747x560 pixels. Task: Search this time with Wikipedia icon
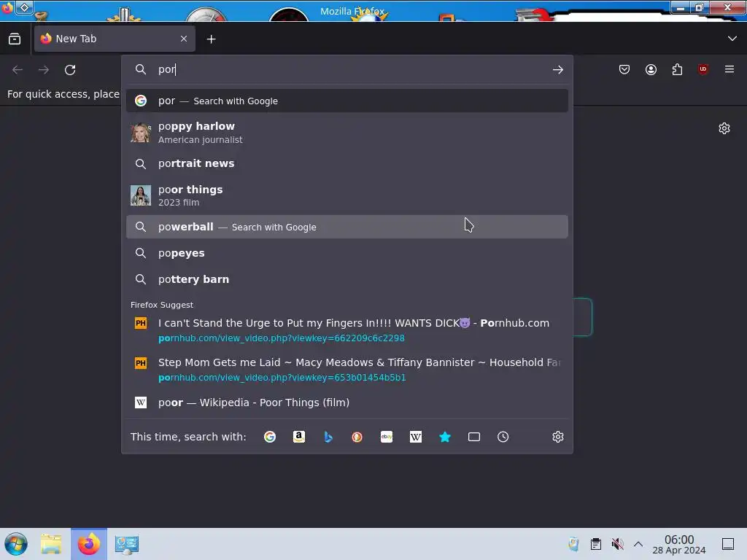pyautogui.click(x=415, y=437)
